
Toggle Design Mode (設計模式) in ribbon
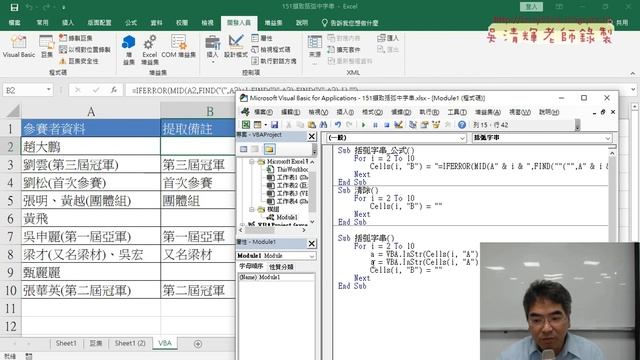point(236,46)
